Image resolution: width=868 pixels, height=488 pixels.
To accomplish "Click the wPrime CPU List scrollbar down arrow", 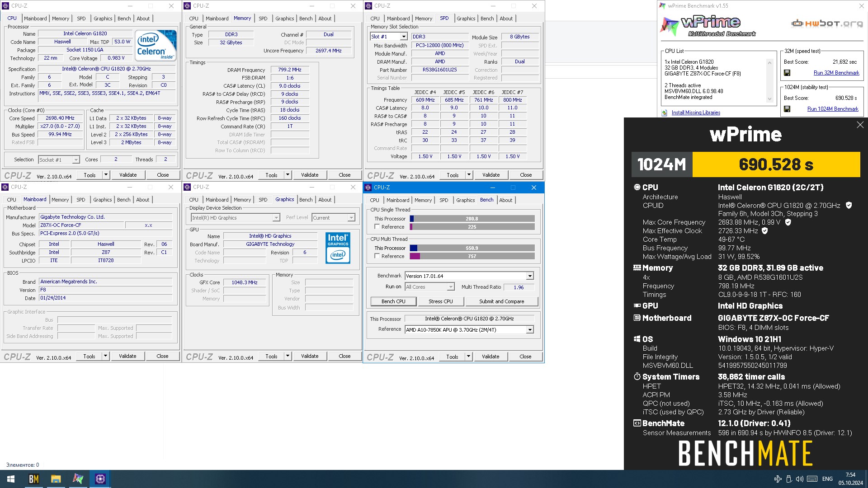I will [x=769, y=99].
